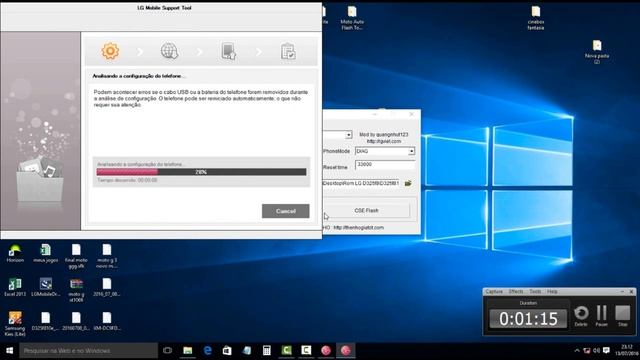
Task: Click the ROM file path field
Action: click(x=361, y=184)
